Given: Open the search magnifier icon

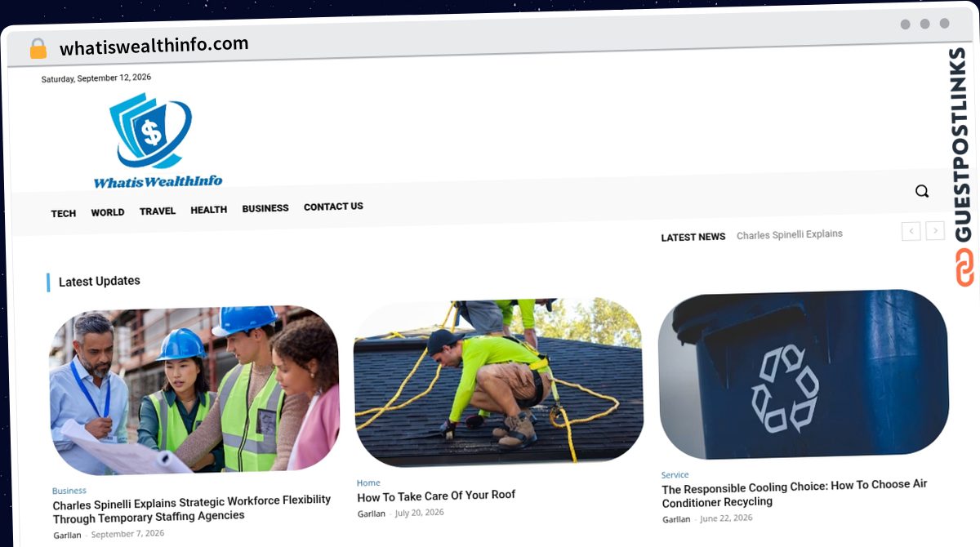Looking at the screenshot, I should [x=922, y=191].
